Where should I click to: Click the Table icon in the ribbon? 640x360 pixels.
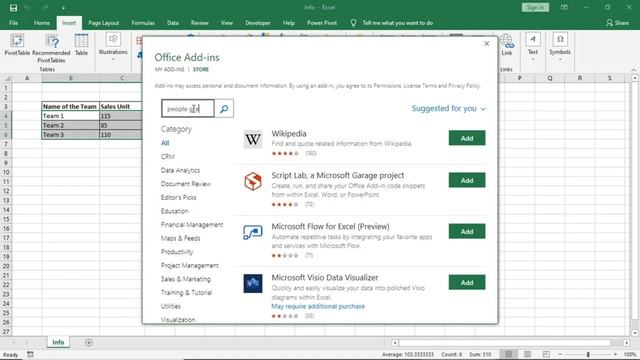pyautogui.click(x=81, y=44)
